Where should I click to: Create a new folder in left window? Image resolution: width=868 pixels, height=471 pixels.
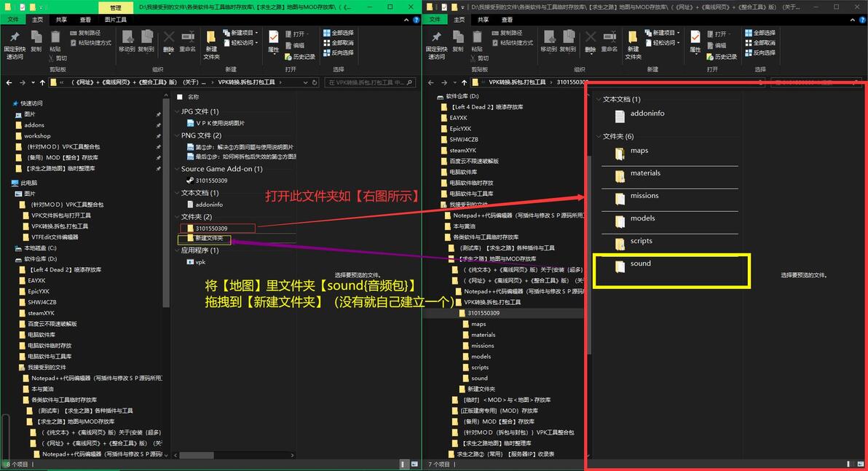point(211,44)
